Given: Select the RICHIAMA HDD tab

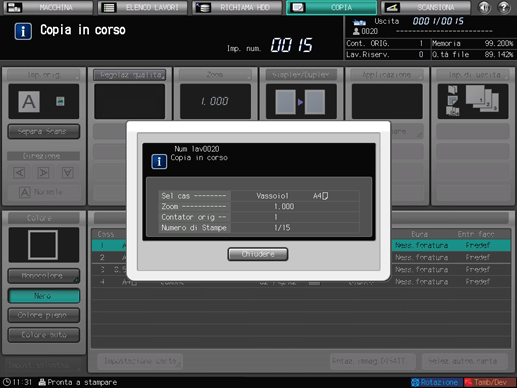Looking at the screenshot, I should pos(237,7).
